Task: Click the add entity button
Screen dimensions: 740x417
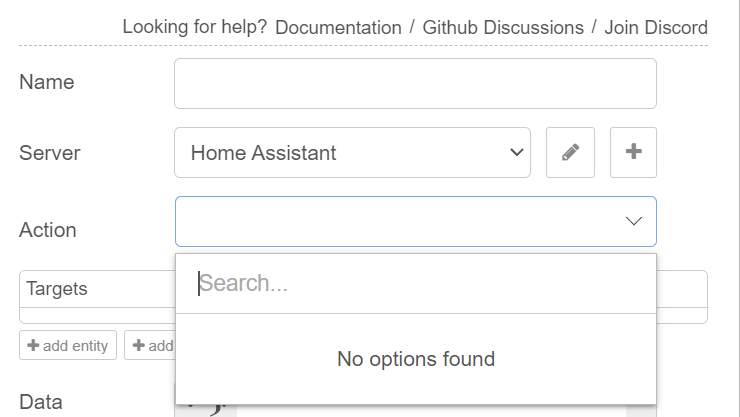Action: pos(68,345)
